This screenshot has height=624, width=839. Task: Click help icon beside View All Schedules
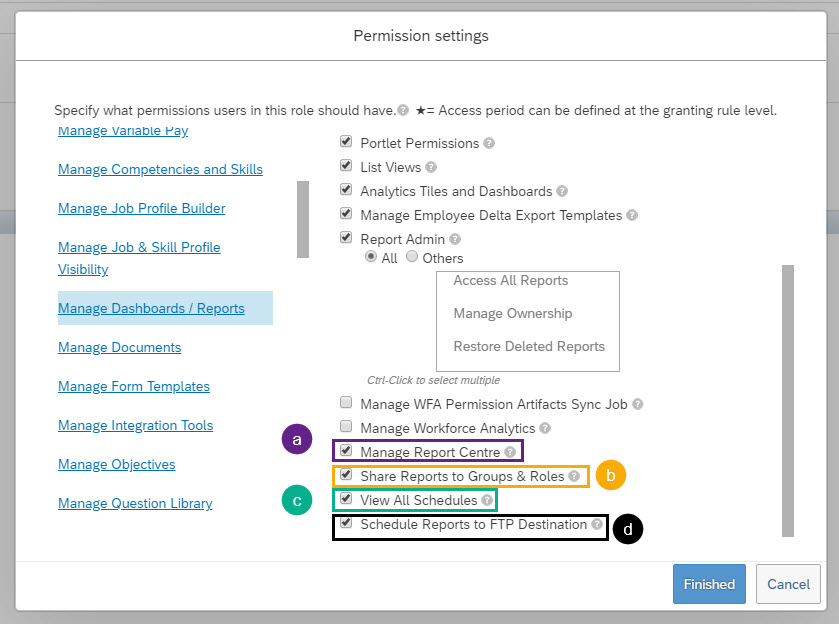486,500
